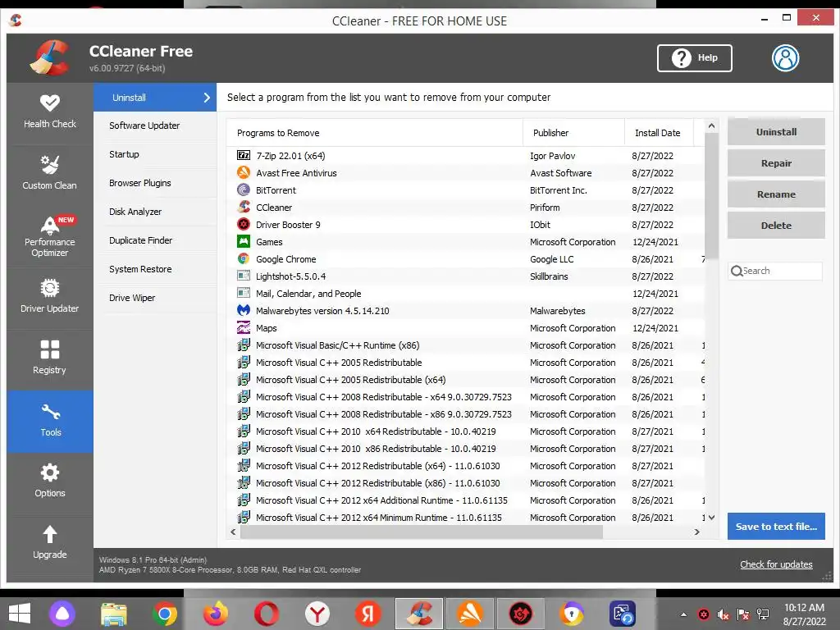The height and width of the screenshot is (630, 840).
Task: Select Microsoft Visual C++ 2005 Redistributable (x64)
Action: click(x=465, y=379)
